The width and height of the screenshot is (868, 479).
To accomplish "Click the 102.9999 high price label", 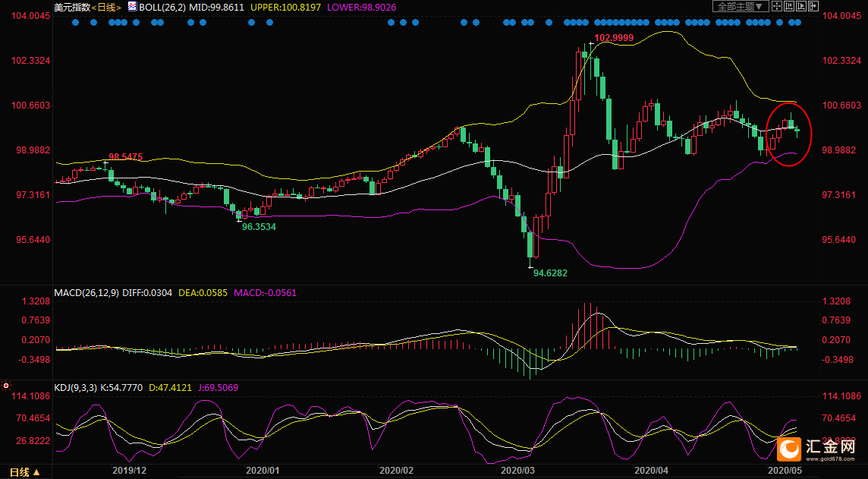I will point(613,38).
